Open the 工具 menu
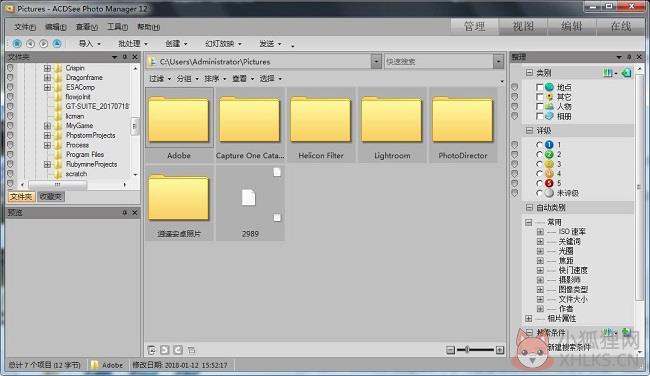650x376 pixels. coord(117,27)
